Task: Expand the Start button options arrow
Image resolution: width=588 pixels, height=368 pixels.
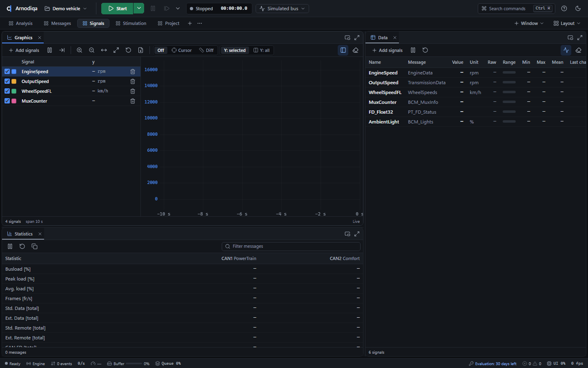Action: coord(139,9)
